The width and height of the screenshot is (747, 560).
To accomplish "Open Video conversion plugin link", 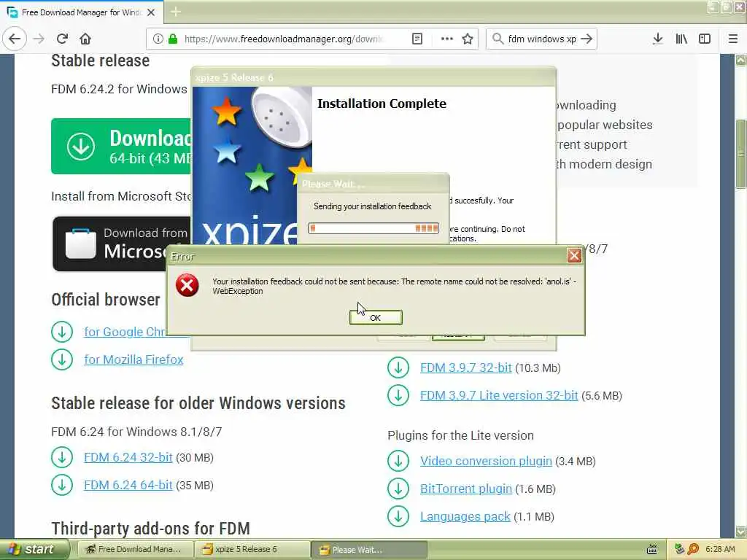I will (x=486, y=462).
